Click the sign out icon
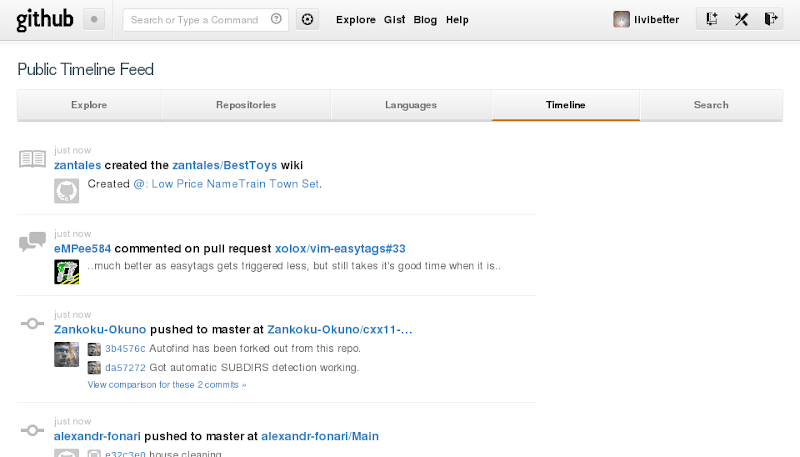Viewport: 800px width, 457px height. [771, 19]
